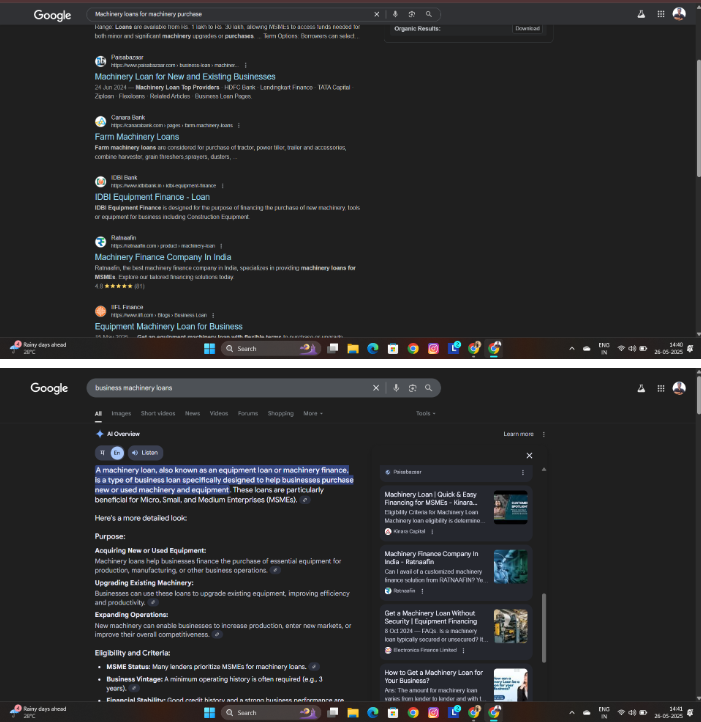Submit the 'business machinery loans' search via magnifier icon
The image size is (701, 722).
[x=428, y=388]
